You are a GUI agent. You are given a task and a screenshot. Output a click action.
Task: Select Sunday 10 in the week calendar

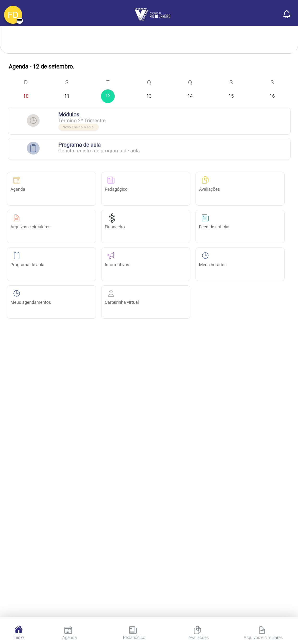coord(26,96)
